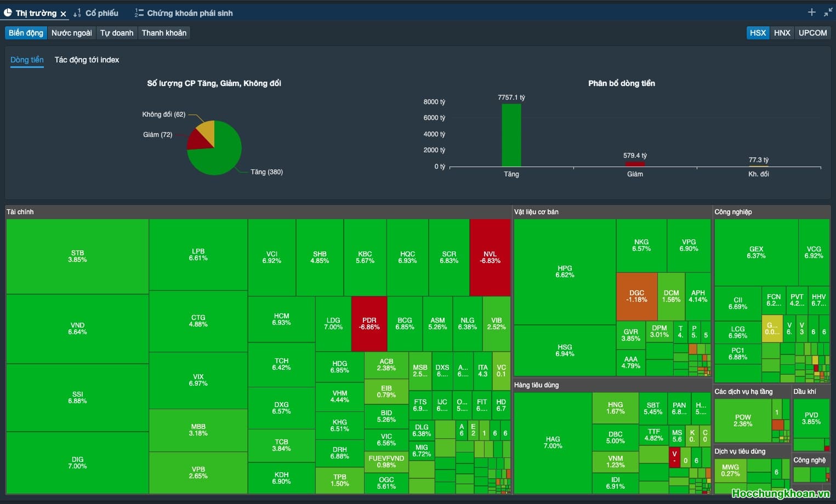836x504 pixels.
Task: Click the red NVL tile in Tài chính sector
Action: coord(490,256)
